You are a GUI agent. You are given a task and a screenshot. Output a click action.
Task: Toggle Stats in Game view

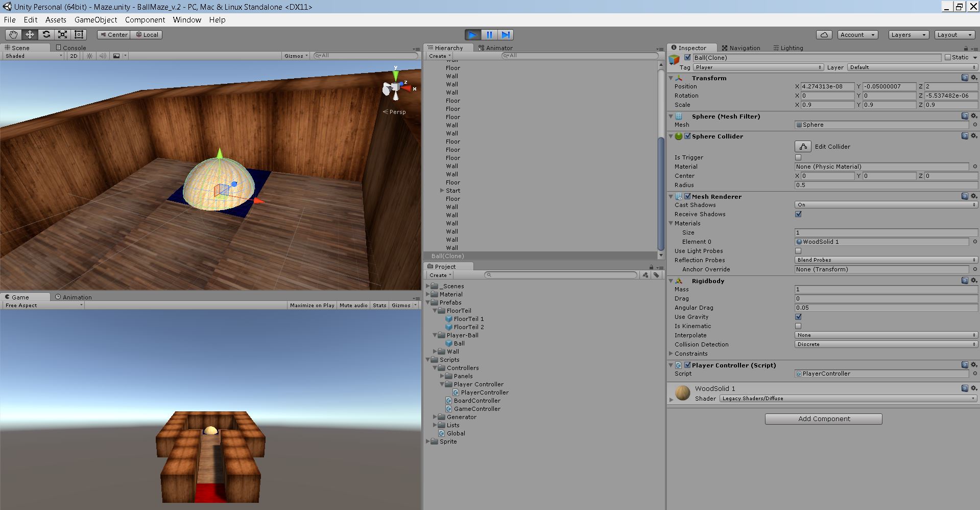(379, 305)
